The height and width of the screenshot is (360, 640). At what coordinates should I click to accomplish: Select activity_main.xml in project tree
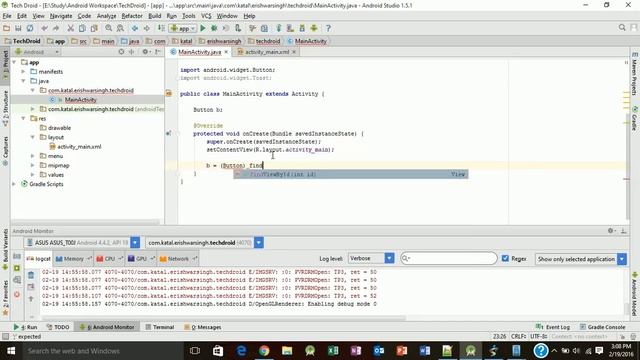pos(79,147)
